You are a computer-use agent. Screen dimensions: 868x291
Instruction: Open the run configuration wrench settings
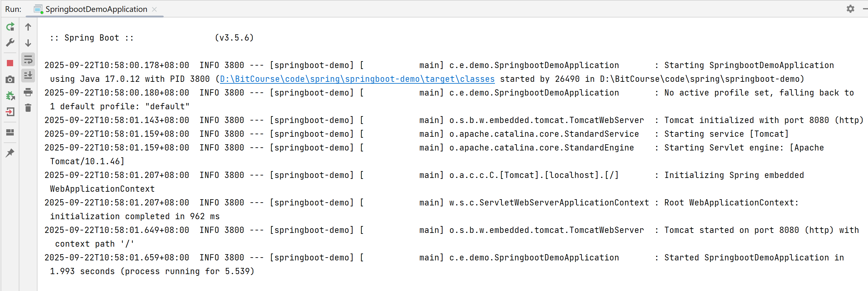coord(10,43)
